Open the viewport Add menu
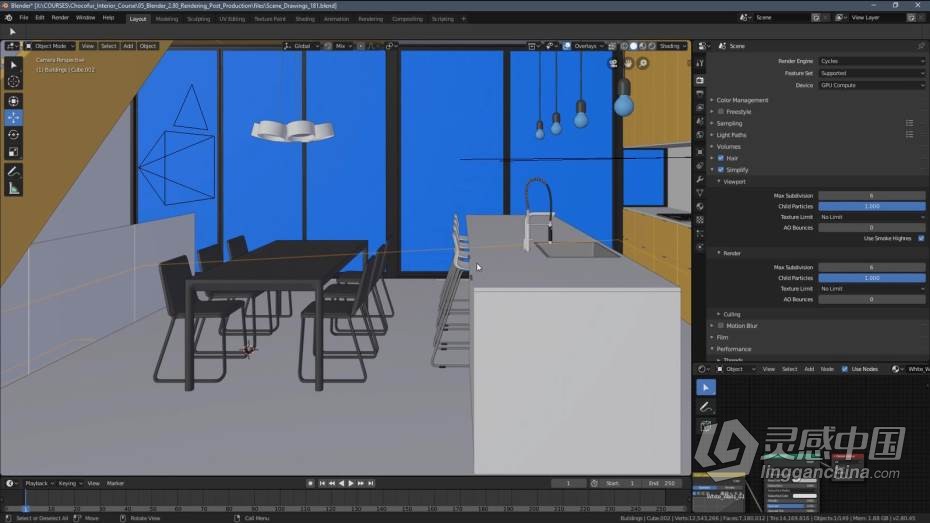Image resolution: width=930 pixels, height=523 pixels. click(128, 46)
